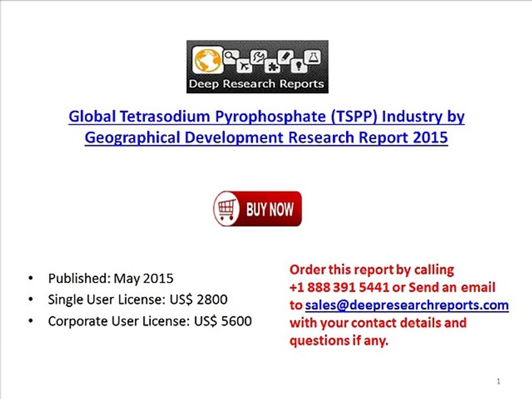Click the pencil icon in logo
The height and width of the screenshot is (399, 532).
pos(285,57)
